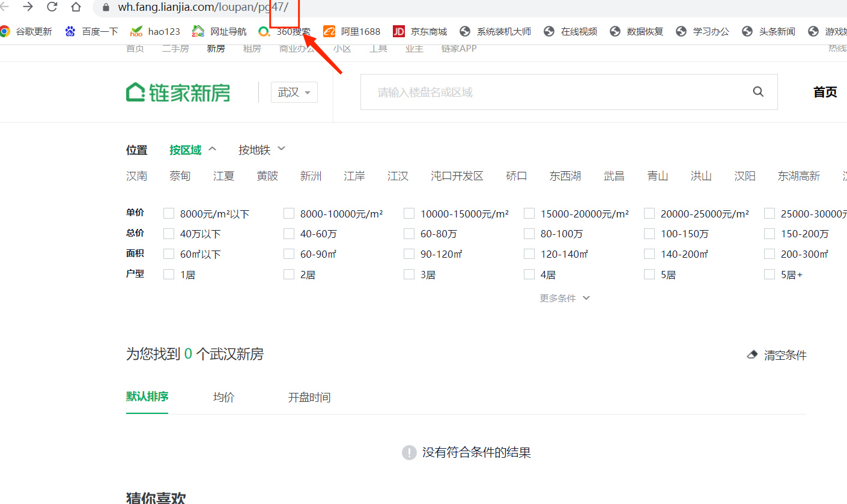Screen dimensions: 847x504
Task: Open the 系统装机大师 bookmark
Action: coord(496,31)
